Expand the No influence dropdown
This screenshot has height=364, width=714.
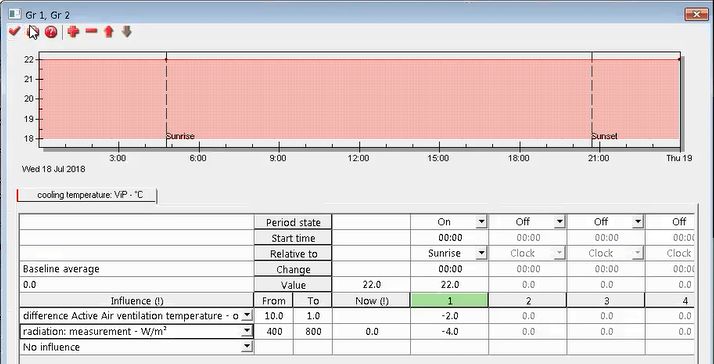[246, 347]
